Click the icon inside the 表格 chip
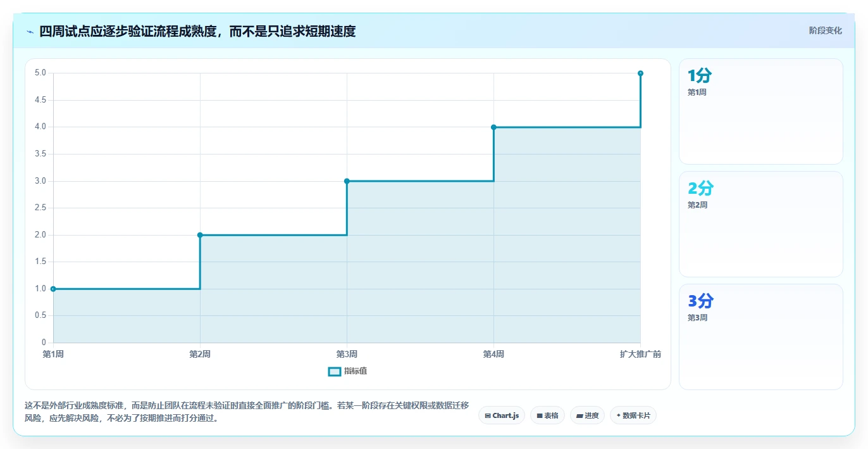 click(x=540, y=416)
